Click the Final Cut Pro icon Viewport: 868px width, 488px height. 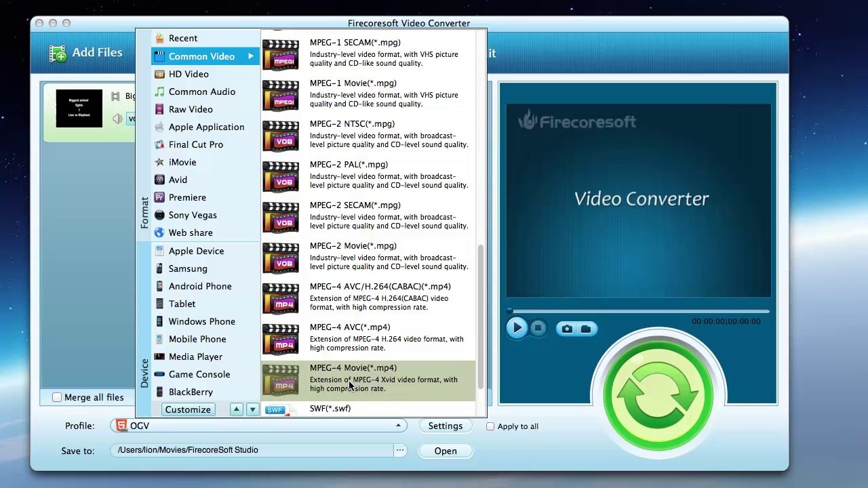click(x=159, y=144)
